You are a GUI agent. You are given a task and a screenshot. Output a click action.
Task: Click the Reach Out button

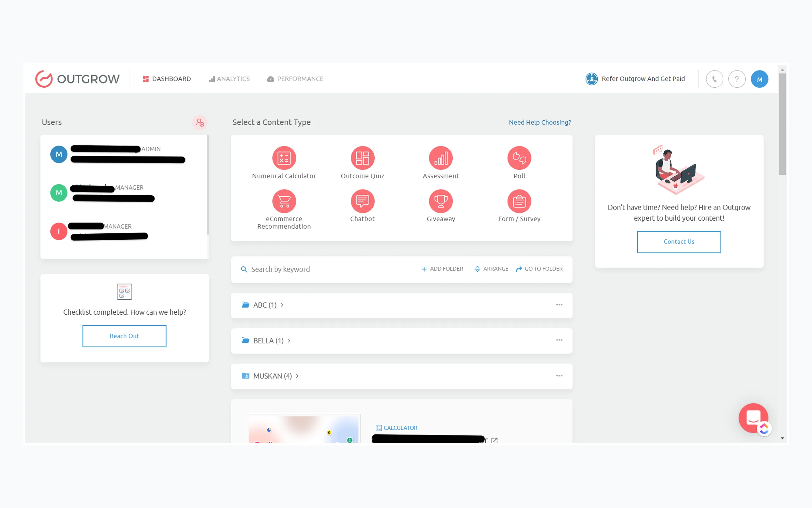[x=124, y=336]
